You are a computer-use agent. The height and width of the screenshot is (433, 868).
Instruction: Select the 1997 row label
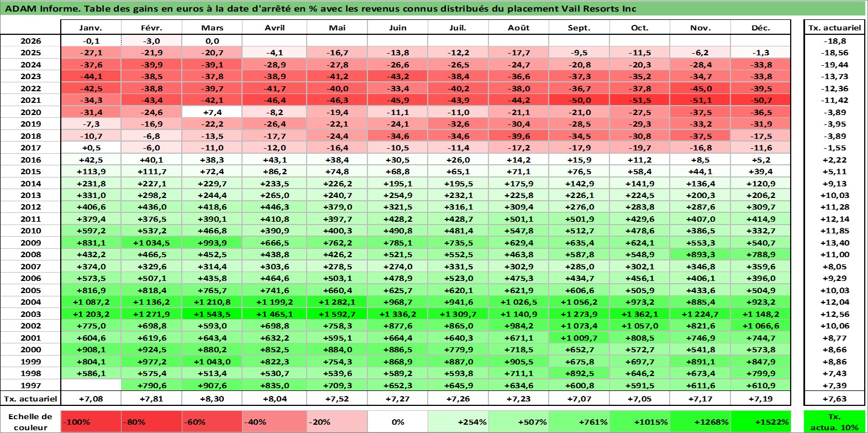30,385
